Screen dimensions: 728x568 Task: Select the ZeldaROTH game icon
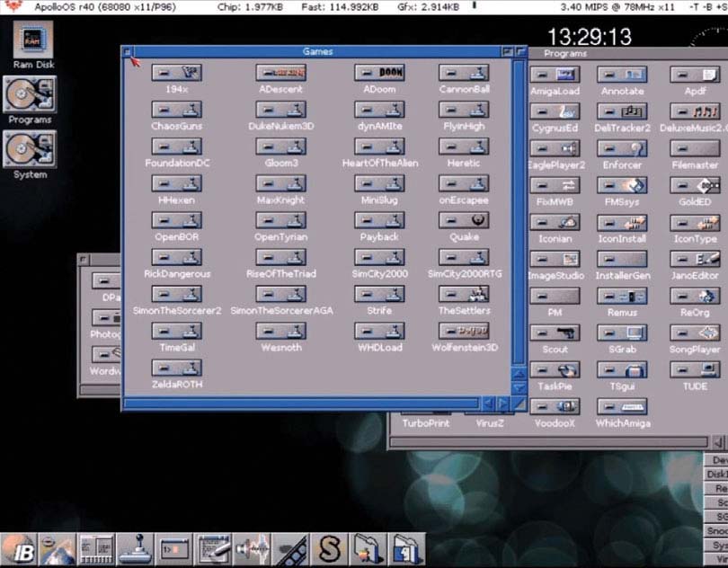pos(176,368)
